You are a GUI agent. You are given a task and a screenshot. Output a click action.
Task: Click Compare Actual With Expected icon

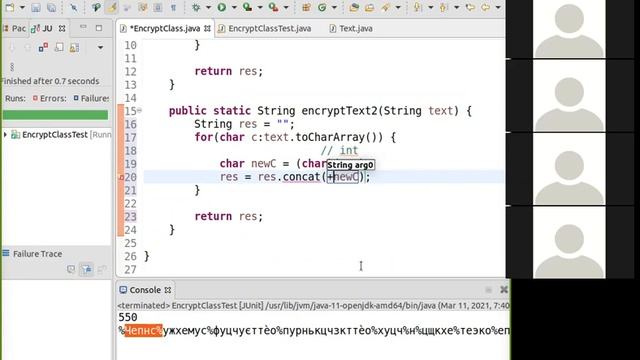point(102,269)
